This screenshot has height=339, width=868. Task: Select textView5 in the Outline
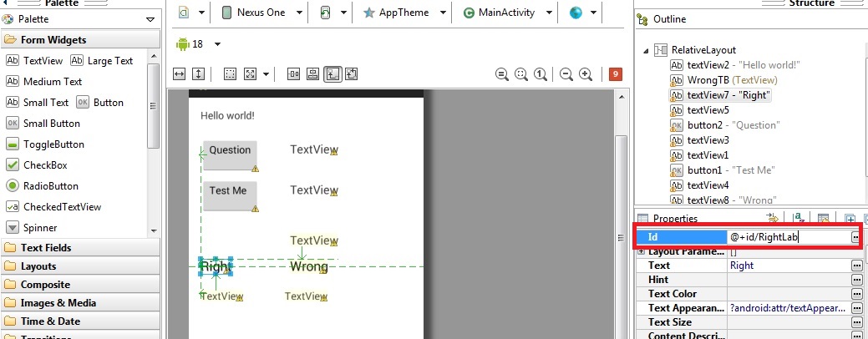click(700, 110)
